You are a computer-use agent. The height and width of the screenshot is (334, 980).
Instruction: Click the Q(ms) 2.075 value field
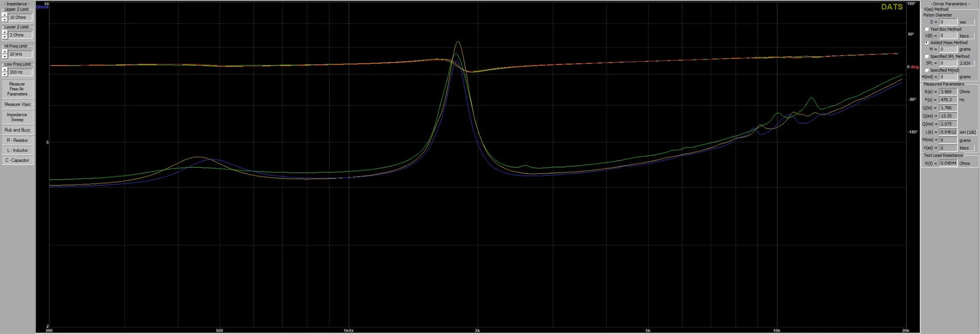(948, 124)
